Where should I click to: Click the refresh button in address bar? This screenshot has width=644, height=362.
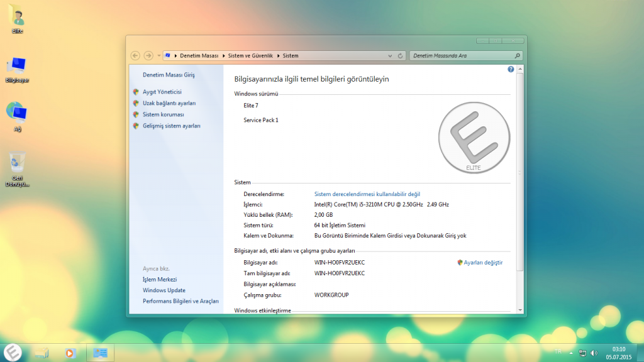tap(400, 56)
